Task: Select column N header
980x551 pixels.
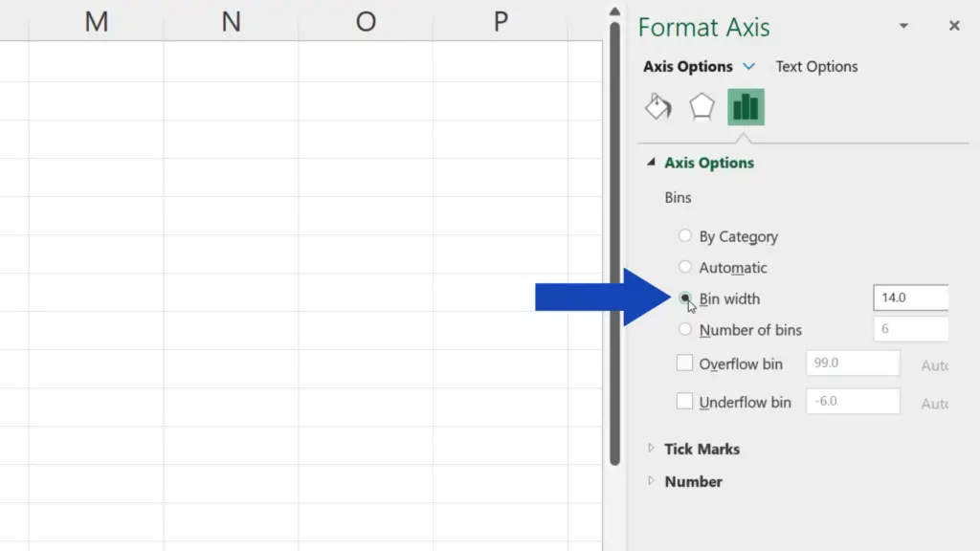Action: 232,21
